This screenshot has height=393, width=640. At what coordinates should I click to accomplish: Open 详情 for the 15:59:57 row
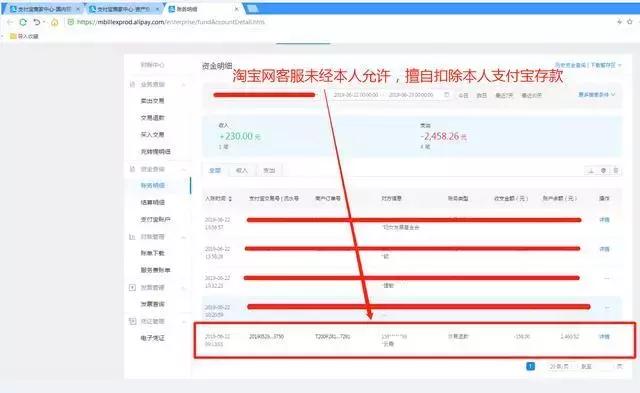604,220
